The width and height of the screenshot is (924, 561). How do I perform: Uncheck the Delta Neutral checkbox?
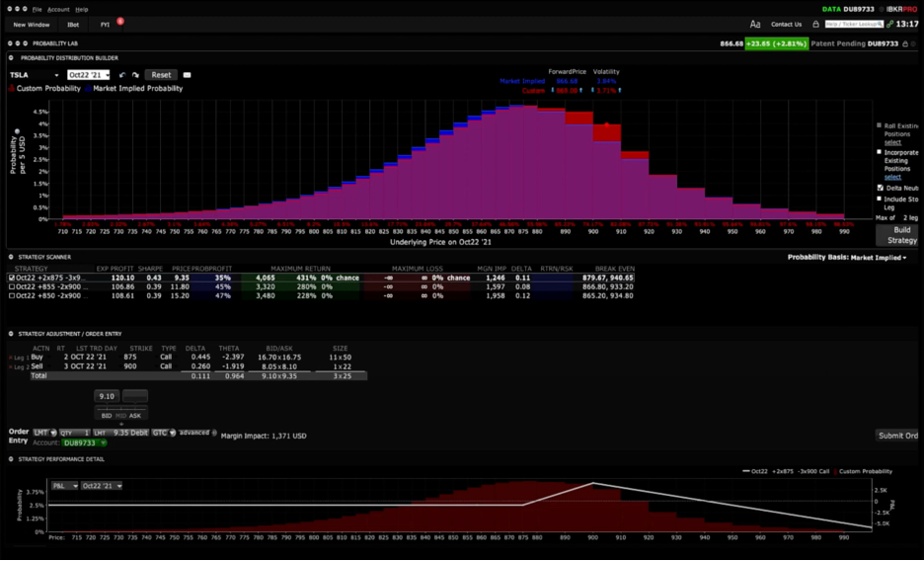point(880,188)
